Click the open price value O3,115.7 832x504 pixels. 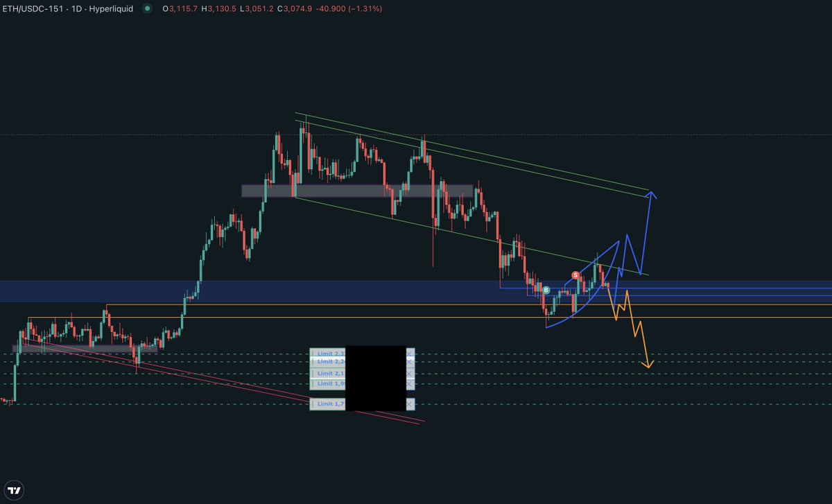[180, 8]
